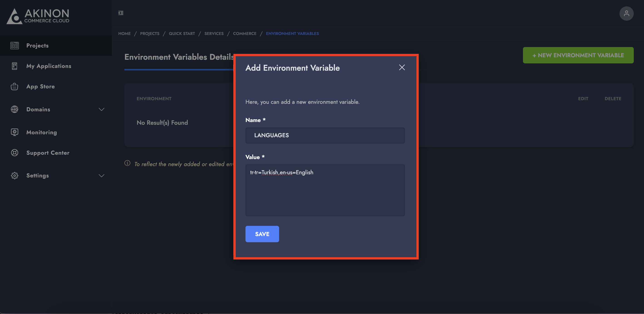The height and width of the screenshot is (314, 644).
Task: Click the App Store basket icon
Action: [15, 87]
